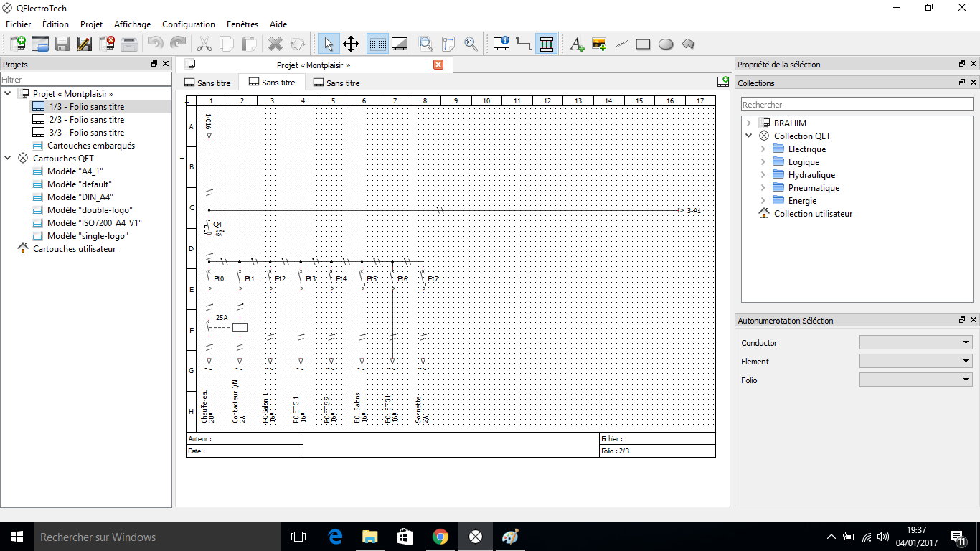The height and width of the screenshot is (551, 980).
Task: Choose the ellipse drawing tool
Action: click(x=666, y=44)
